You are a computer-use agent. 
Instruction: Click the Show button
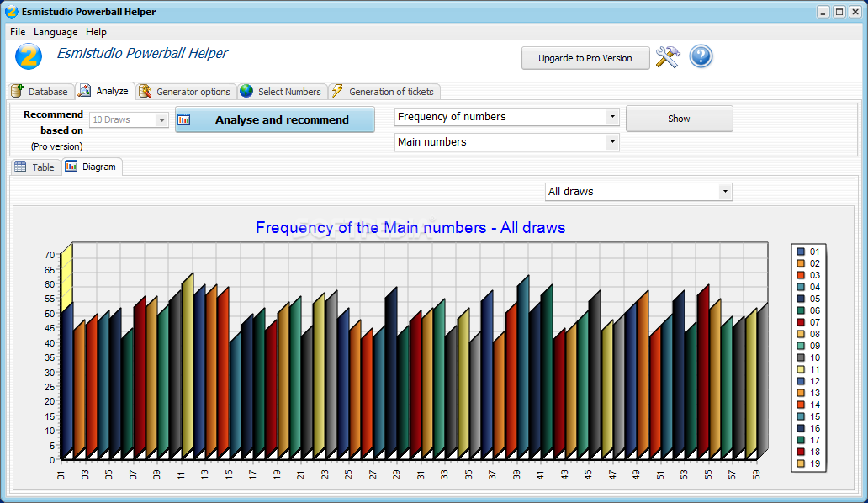(680, 119)
